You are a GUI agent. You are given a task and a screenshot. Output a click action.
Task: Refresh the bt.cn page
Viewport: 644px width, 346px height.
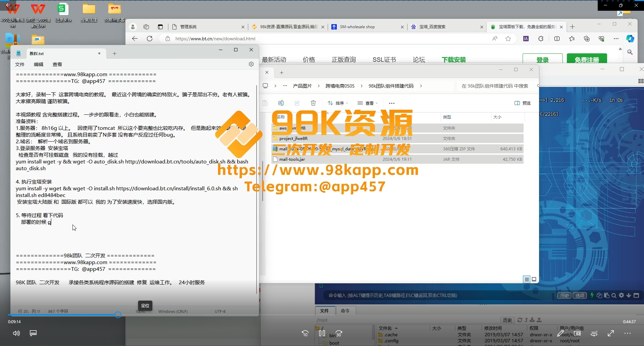point(150,39)
